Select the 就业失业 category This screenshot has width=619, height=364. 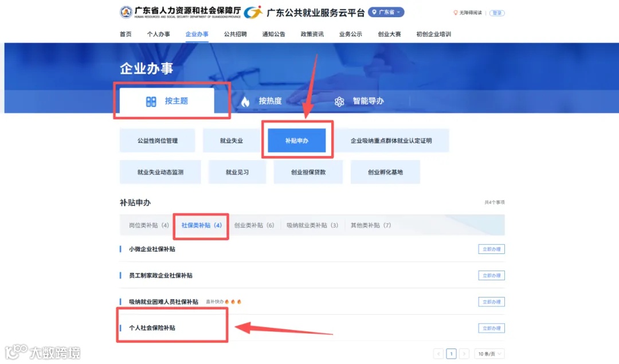[x=232, y=140]
